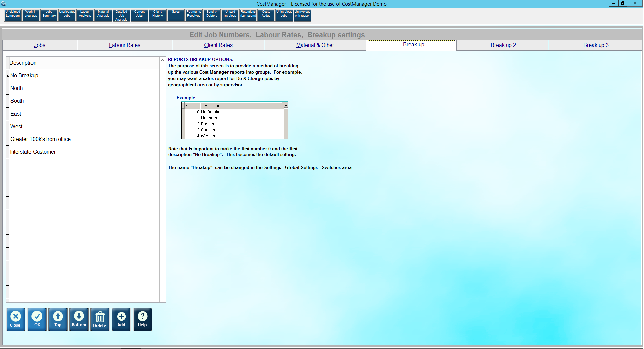Image resolution: width=644 pixels, height=349 pixels.
Task: Open the Unclaimed Lumpsum report
Action: [13, 15]
